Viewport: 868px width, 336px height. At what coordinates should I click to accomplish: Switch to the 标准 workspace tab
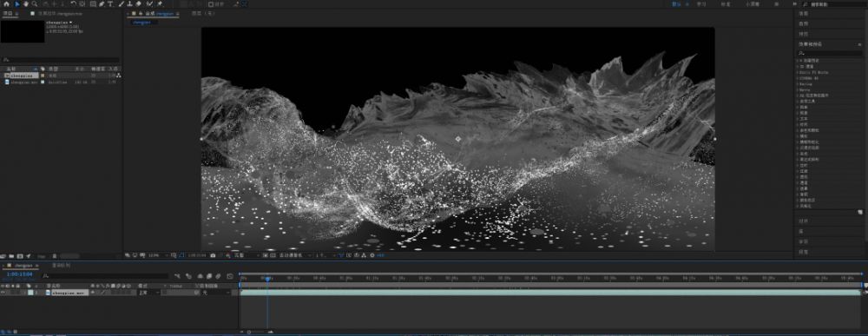coord(725,3)
